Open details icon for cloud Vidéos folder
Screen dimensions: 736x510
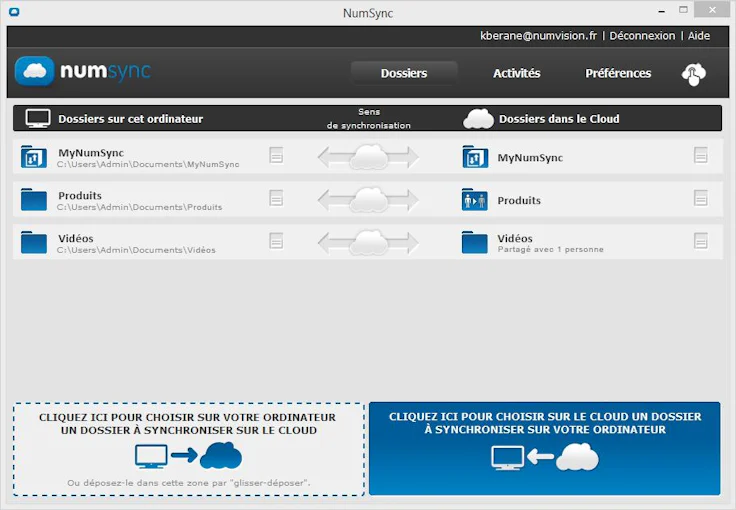pos(701,241)
